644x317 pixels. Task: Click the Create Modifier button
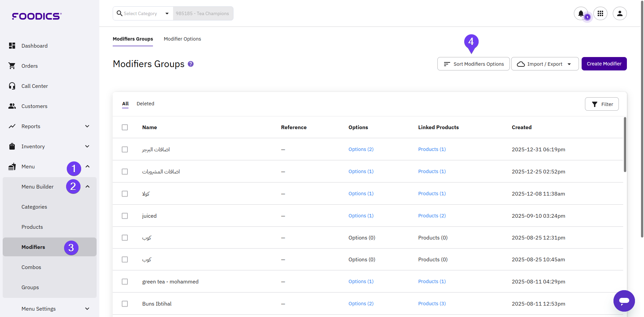[604, 64]
